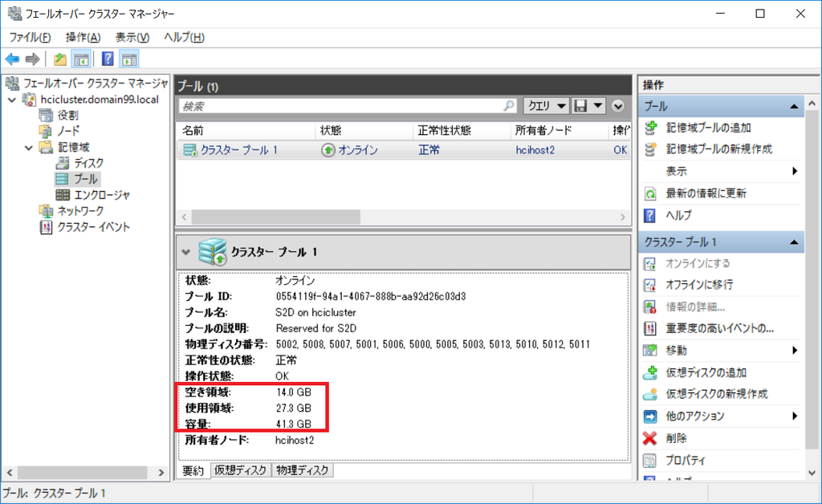Toggle the console tree pane toolbar icon
This screenshot has width=822, height=504.
click(x=81, y=59)
